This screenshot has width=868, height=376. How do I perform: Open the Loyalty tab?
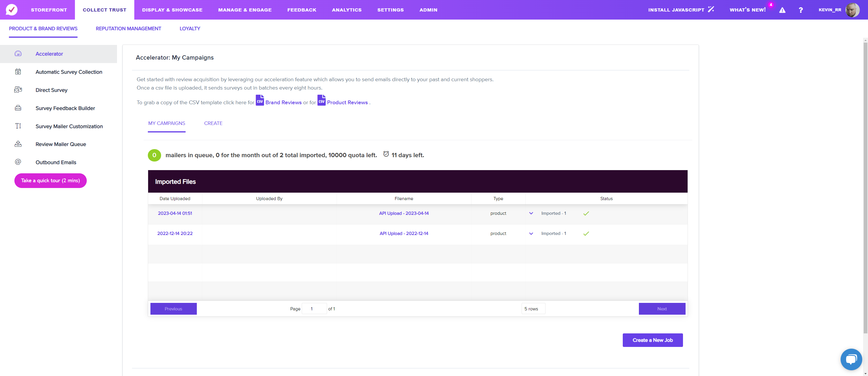190,29
